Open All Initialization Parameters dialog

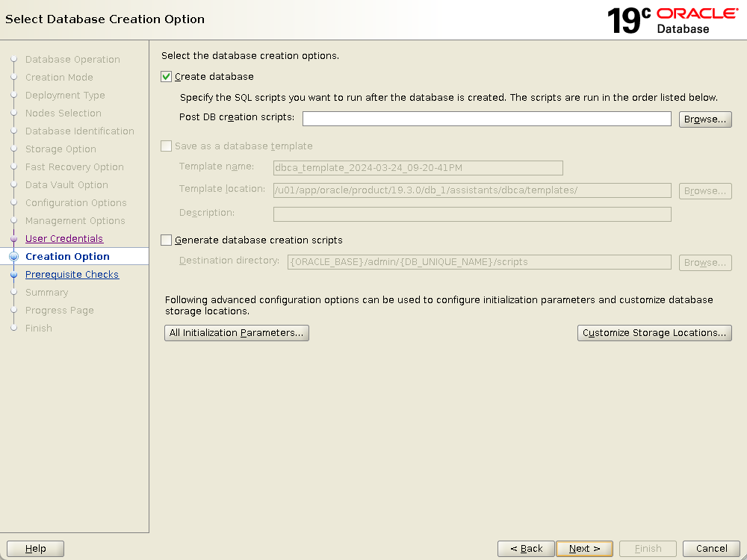click(236, 333)
